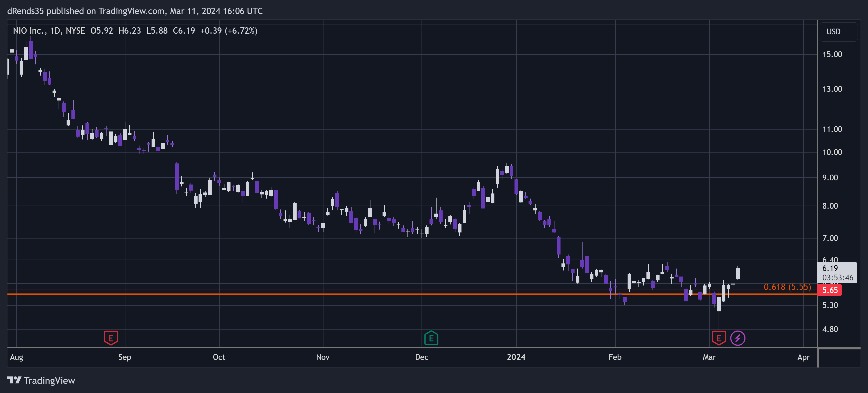The image size is (868, 393).
Task: Click the 8.00 price axis label
Action: (x=830, y=206)
